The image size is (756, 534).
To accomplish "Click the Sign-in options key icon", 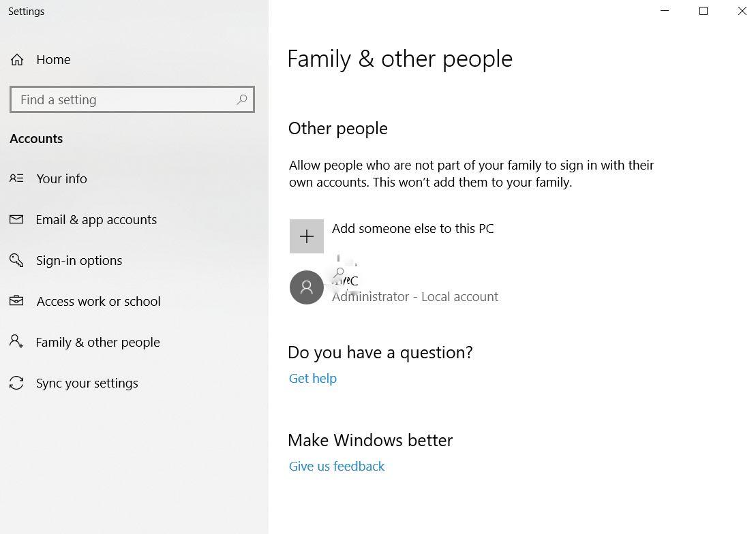I will click(16, 261).
